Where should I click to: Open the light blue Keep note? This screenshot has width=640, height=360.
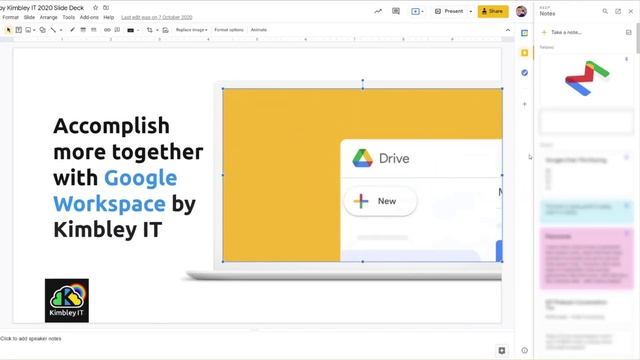tap(587, 211)
